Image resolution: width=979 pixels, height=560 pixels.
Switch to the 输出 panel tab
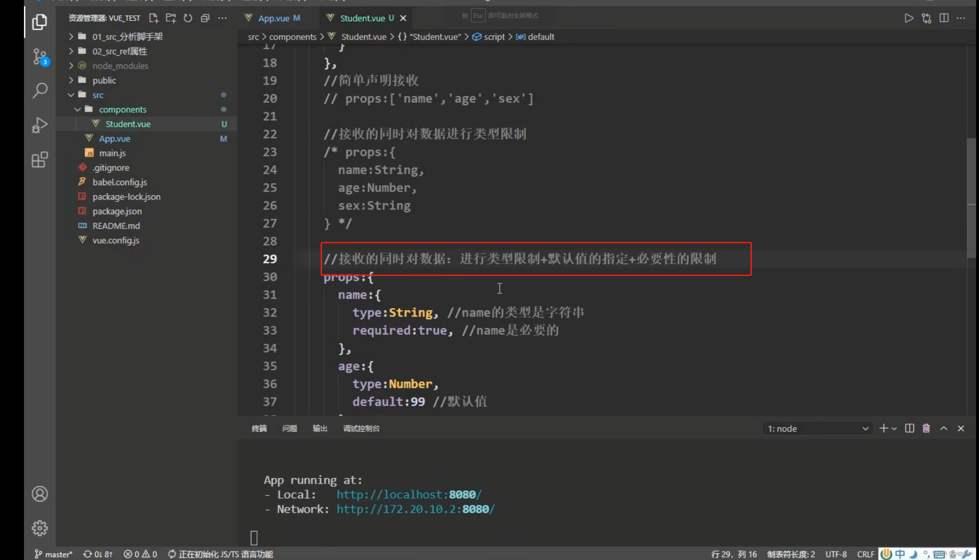[320, 428]
